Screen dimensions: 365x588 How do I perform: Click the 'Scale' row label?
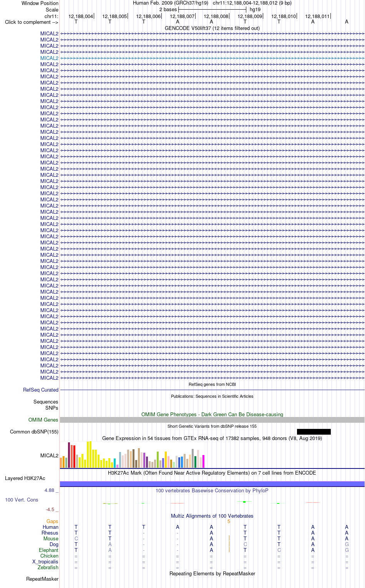(x=52, y=10)
